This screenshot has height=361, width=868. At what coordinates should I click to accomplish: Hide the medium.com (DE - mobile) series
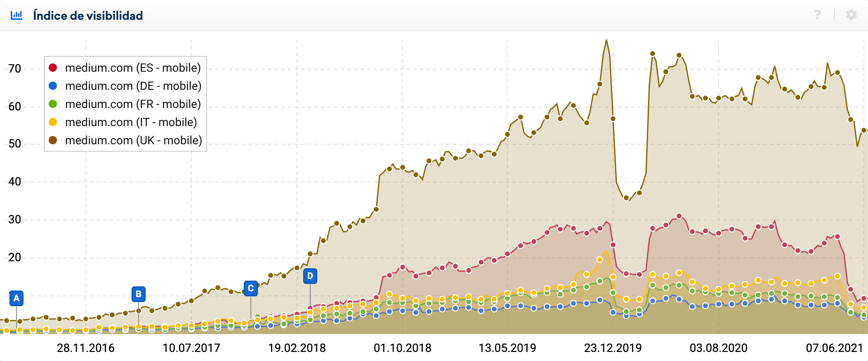pyautogui.click(x=133, y=86)
